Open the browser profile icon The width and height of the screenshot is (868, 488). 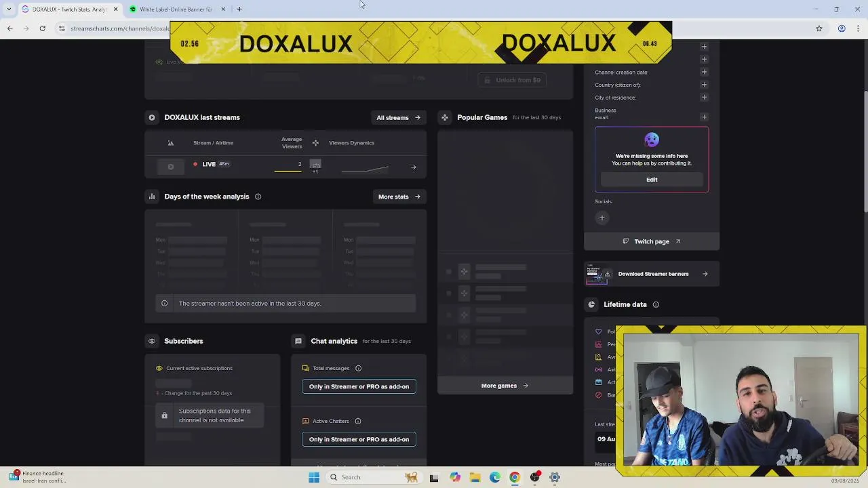tap(842, 28)
